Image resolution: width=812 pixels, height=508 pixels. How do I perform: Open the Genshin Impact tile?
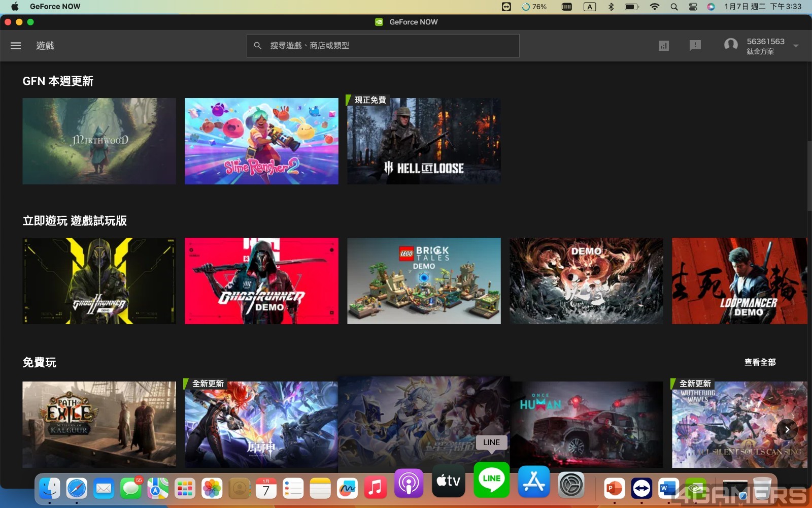point(261,425)
